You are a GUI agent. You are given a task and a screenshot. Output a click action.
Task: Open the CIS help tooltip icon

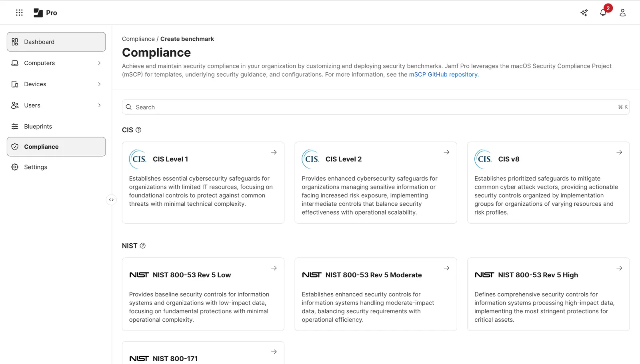click(138, 129)
